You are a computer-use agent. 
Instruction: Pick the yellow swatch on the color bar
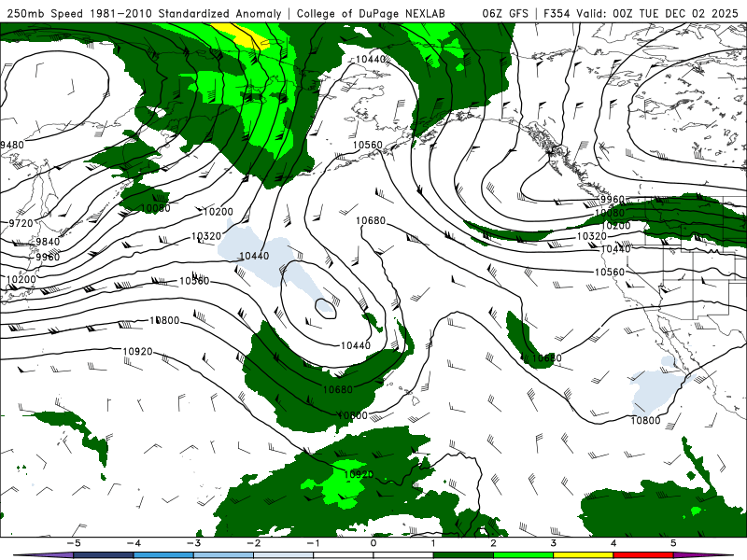coord(583,555)
